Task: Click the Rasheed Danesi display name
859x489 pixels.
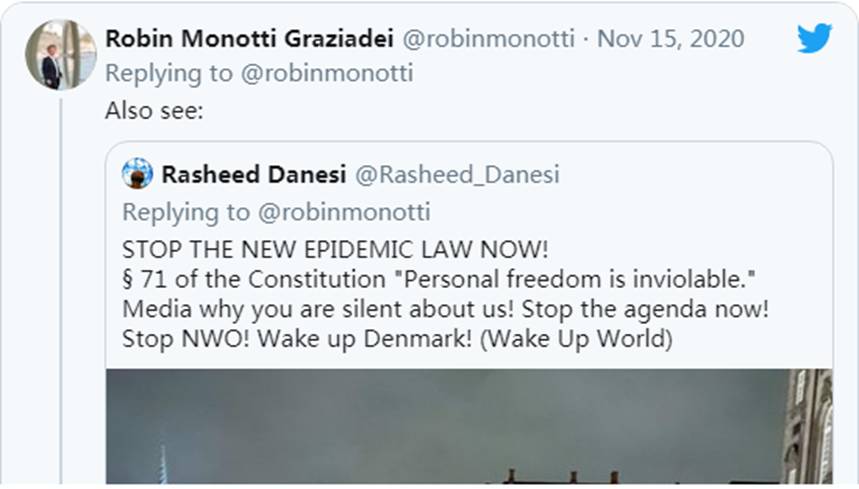Action: tap(253, 175)
